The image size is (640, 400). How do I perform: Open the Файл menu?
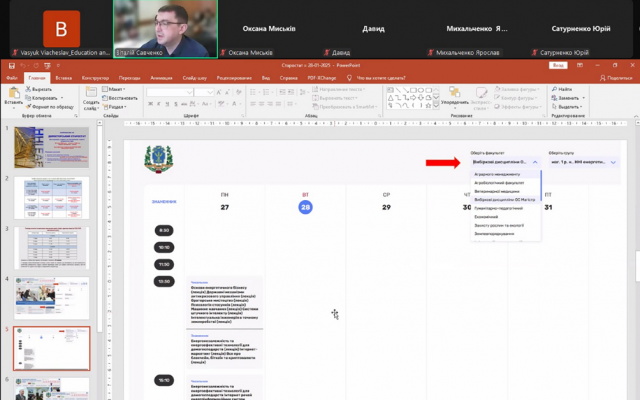click(11, 77)
